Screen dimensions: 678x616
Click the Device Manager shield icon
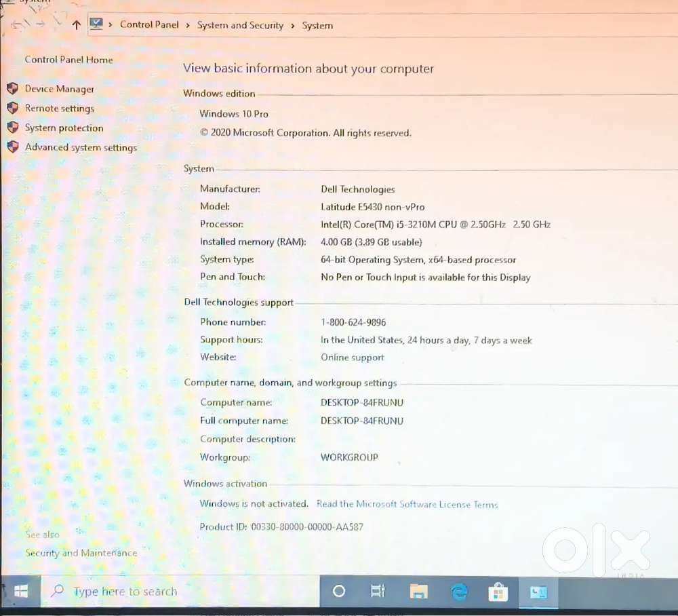click(x=12, y=89)
